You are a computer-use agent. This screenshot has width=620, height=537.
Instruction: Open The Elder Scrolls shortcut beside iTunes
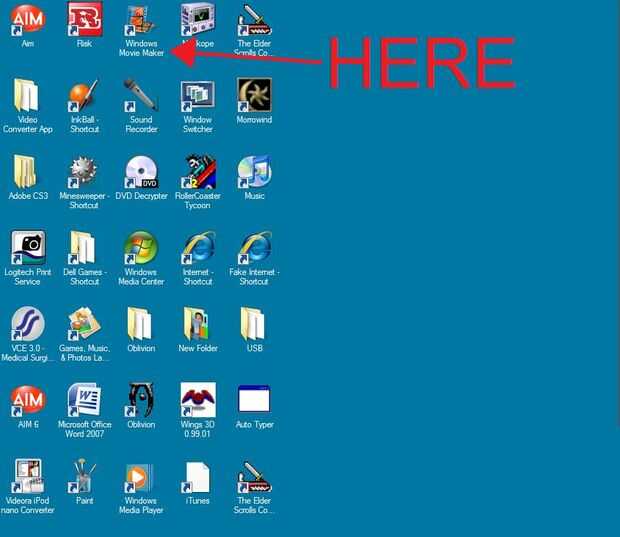click(254, 476)
